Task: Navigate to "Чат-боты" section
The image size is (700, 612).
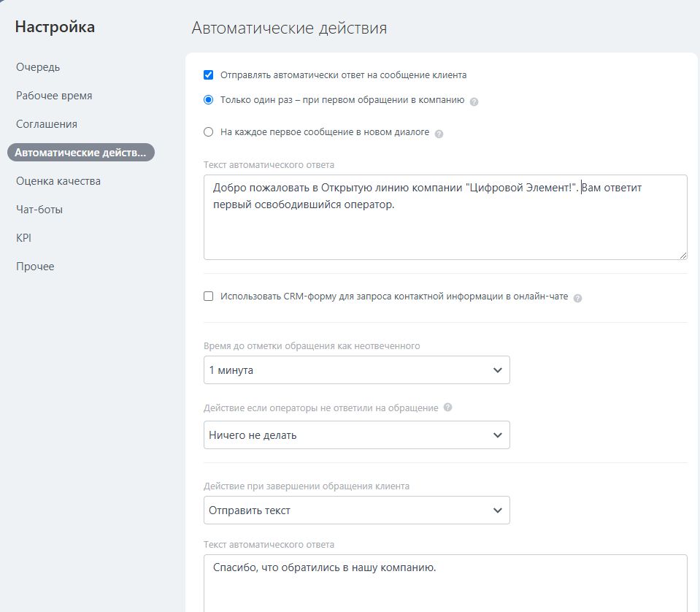Action: click(39, 210)
